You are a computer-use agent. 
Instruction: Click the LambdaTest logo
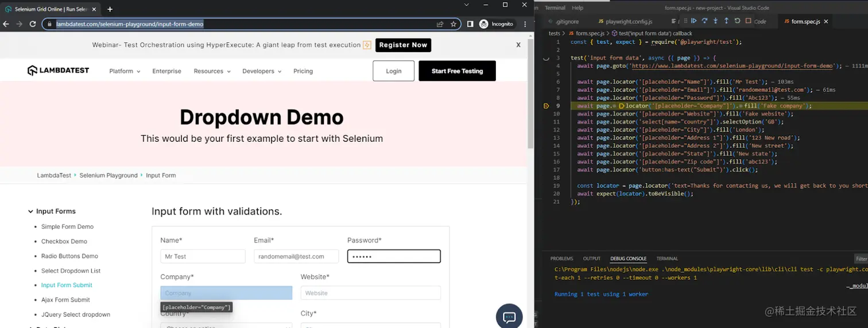[x=59, y=71]
